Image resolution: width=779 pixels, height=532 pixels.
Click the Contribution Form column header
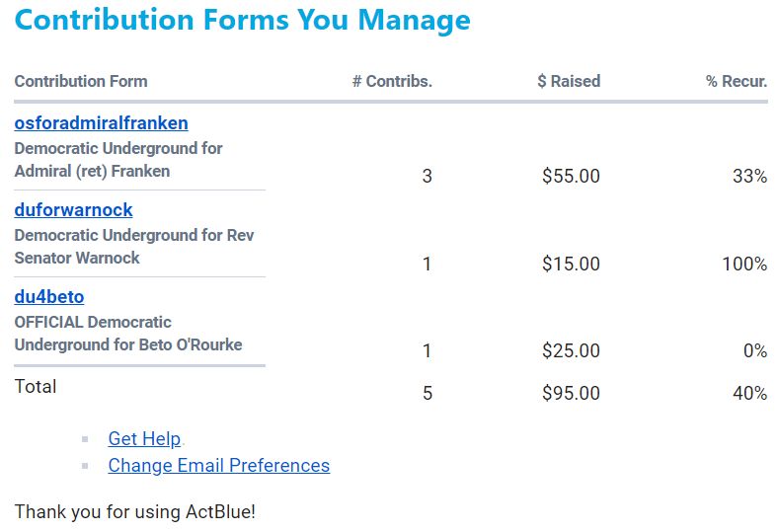tap(81, 81)
